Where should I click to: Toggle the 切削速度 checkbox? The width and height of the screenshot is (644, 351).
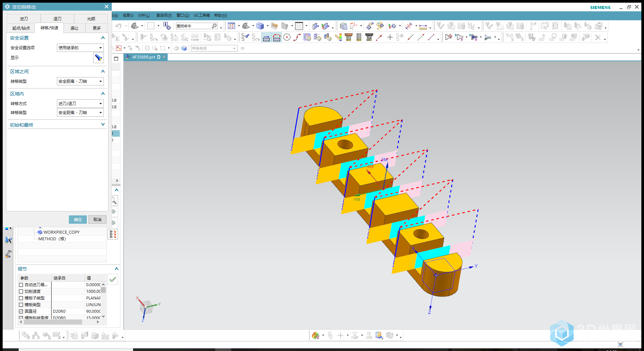tap(21, 292)
